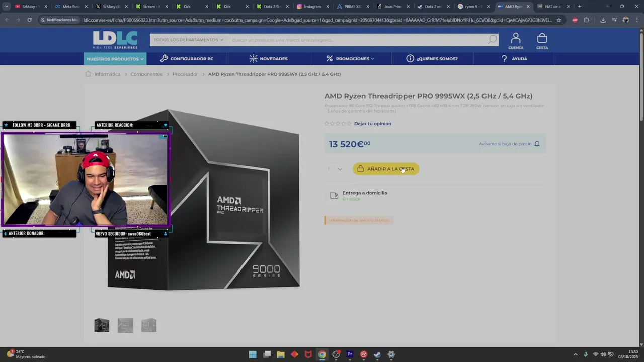Open a new browser tab with plus

580,7
